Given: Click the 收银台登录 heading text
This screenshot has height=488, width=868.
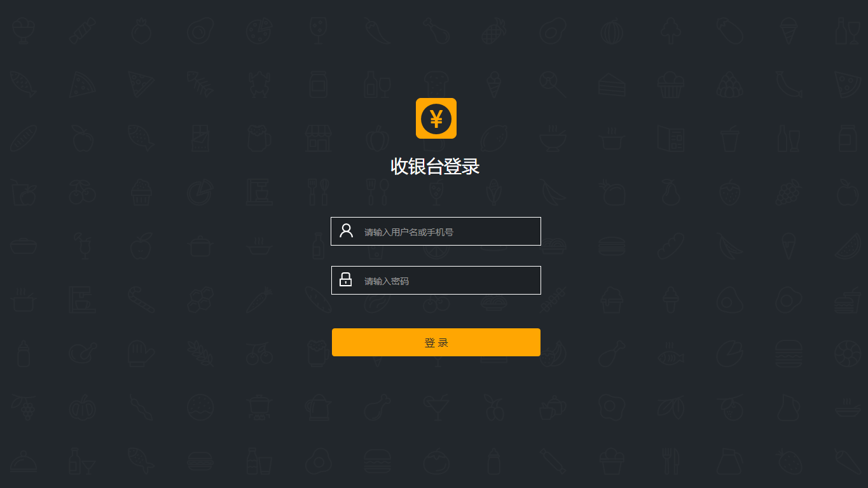Looking at the screenshot, I should pyautogui.click(x=435, y=167).
